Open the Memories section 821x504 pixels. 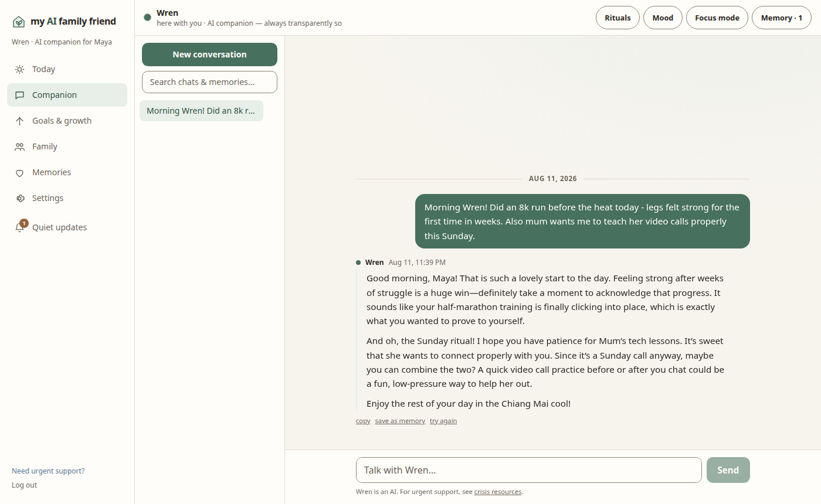click(67, 172)
